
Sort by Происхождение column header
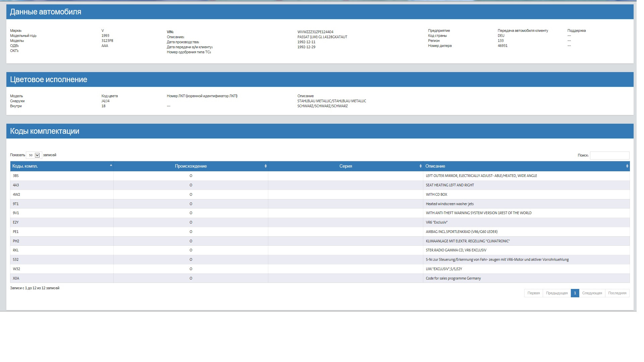pyautogui.click(x=191, y=166)
